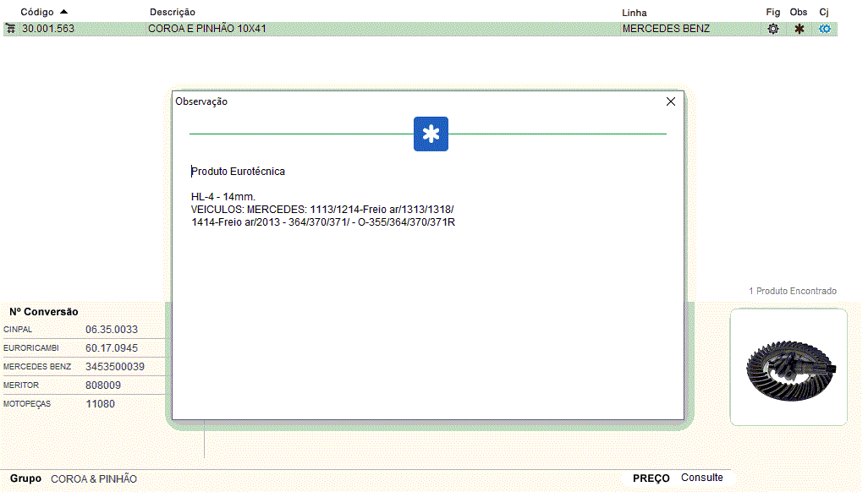Click the Descrição column header

click(x=173, y=12)
